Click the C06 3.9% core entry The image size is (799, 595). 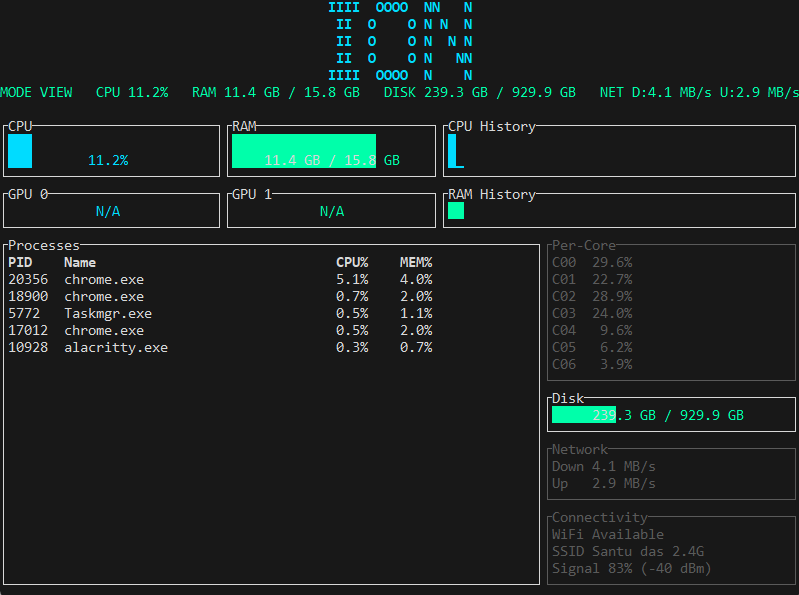coord(592,364)
